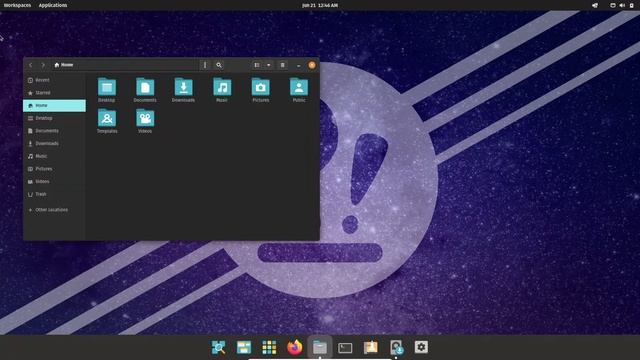
Task: Select Starred in the Files sidebar
Action: [55, 93]
